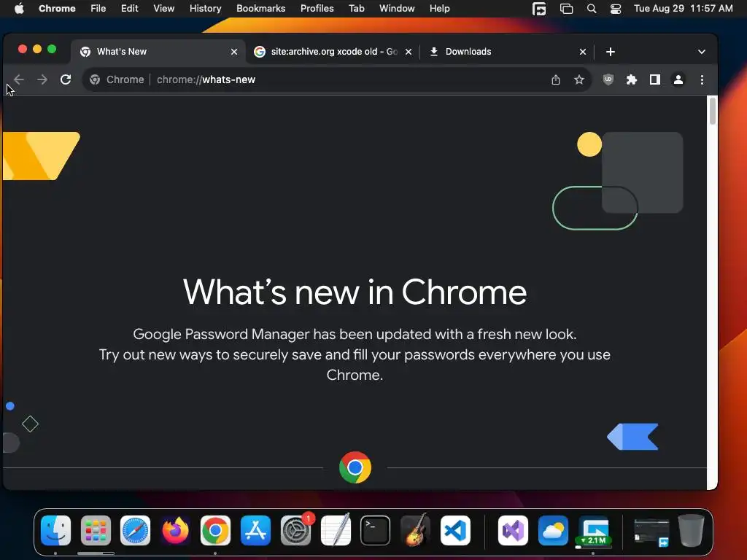Click the Chrome icon in the Dock
This screenshot has width=747, height=560.
coord(215,531)
